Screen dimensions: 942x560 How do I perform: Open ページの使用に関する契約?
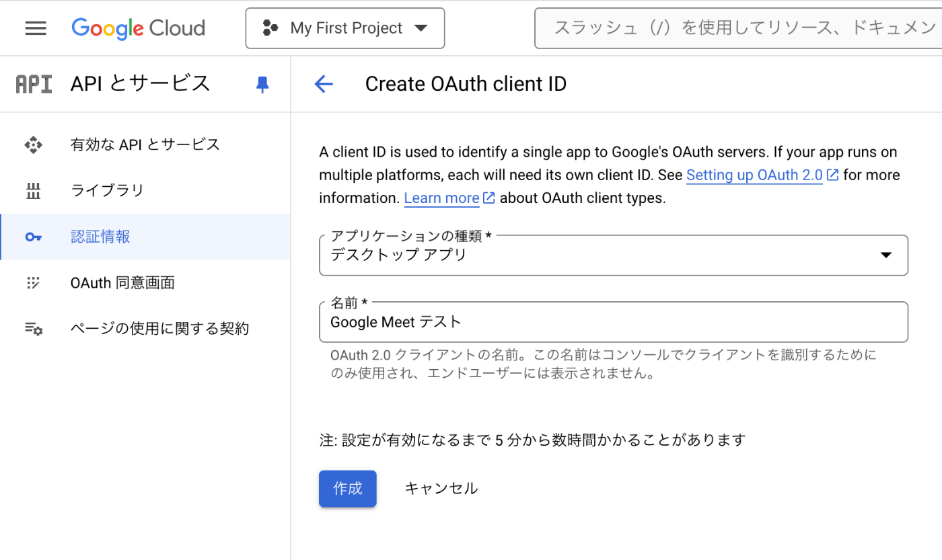click(145, 329)
